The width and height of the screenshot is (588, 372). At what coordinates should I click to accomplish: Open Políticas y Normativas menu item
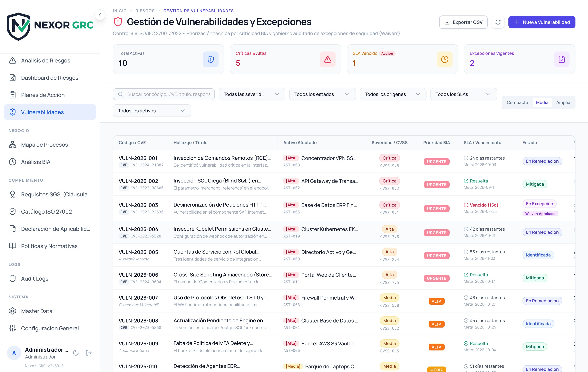[x=50, y=246]
